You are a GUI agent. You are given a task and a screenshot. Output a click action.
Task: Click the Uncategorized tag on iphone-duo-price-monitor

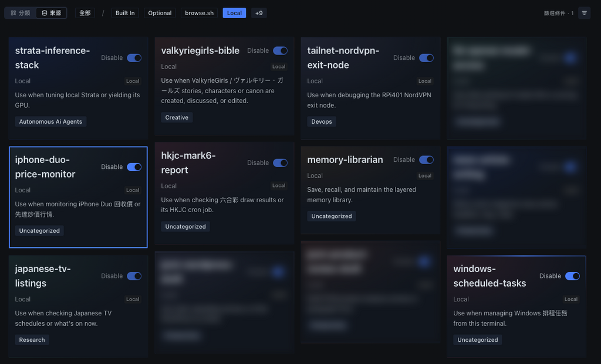tap(39, 231)
